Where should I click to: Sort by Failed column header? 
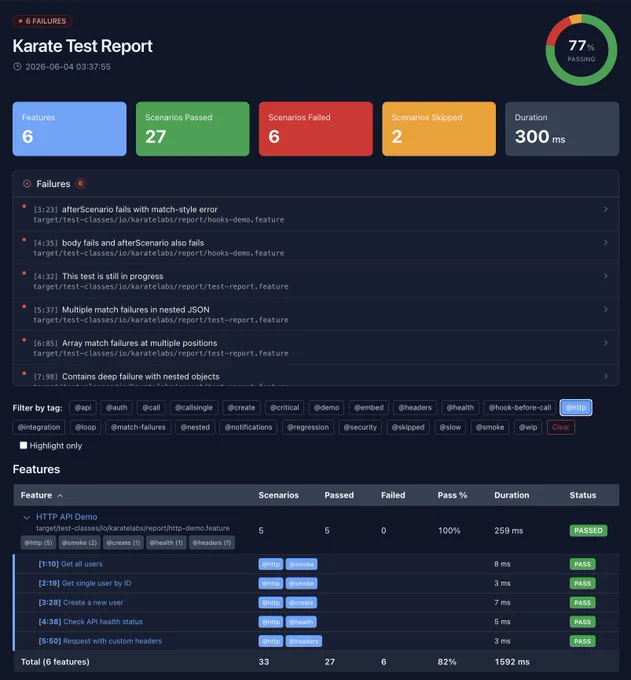(393, 495)
